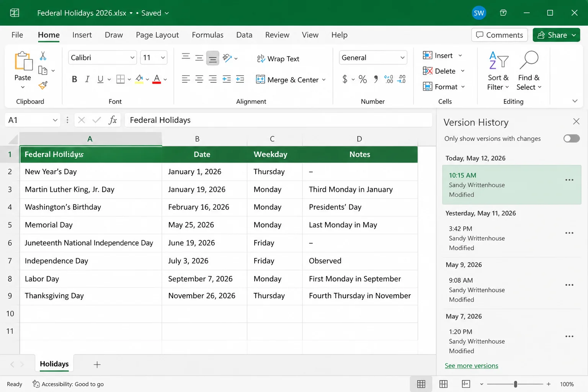
Task: Open options for 3:42 PM version
Action: click(x=569, y=233)
